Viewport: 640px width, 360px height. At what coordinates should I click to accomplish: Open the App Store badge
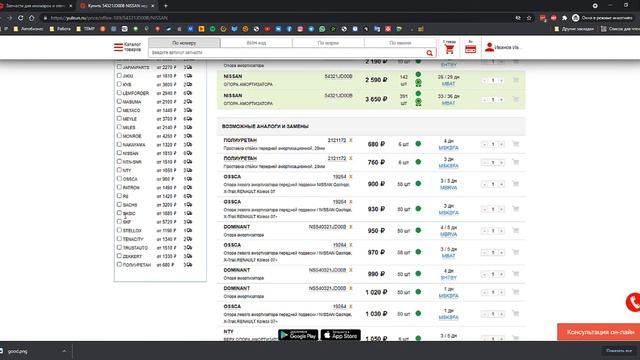pyautogui.click(x=340, y=335)
